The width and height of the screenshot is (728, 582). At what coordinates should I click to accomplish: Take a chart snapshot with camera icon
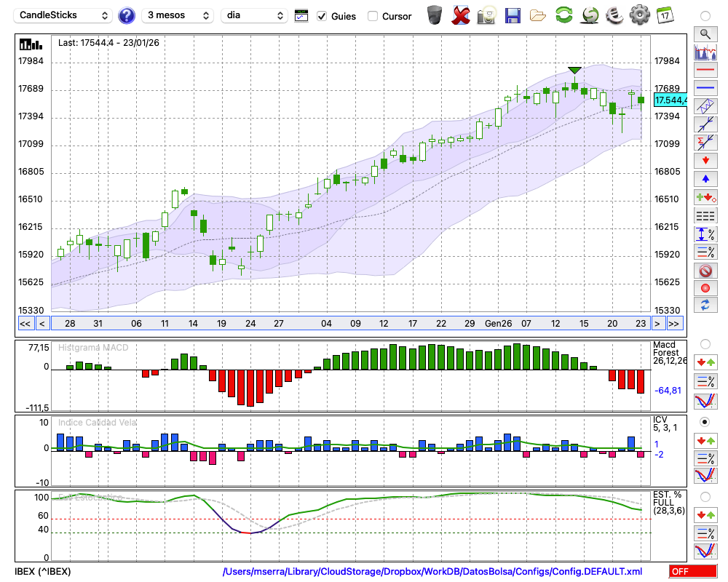(486, 15)
